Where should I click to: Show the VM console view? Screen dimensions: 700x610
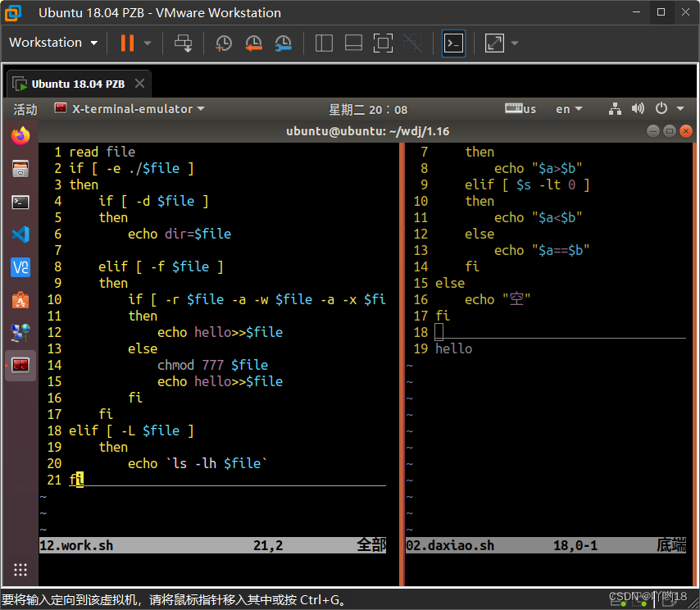click(x=453, y=43)
